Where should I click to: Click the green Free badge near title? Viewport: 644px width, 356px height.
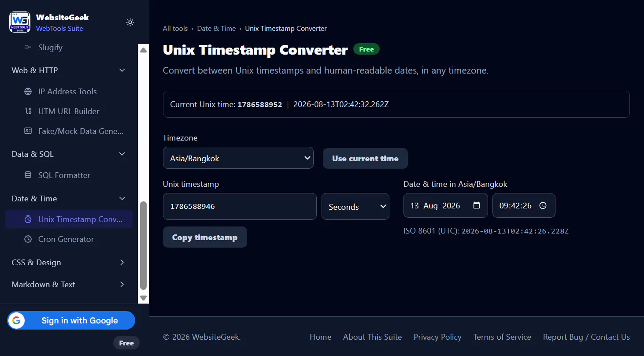(366, 49)
